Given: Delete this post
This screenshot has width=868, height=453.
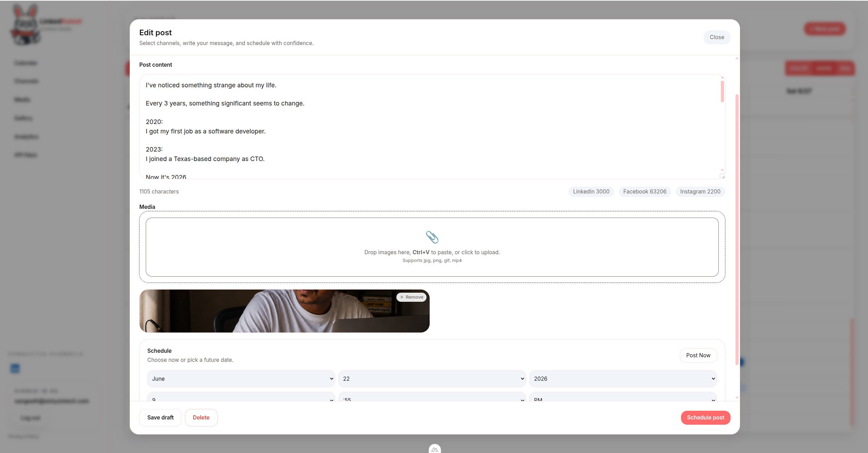Looking at the screenshot, I should pyautogui.click(x=201, y=418).
